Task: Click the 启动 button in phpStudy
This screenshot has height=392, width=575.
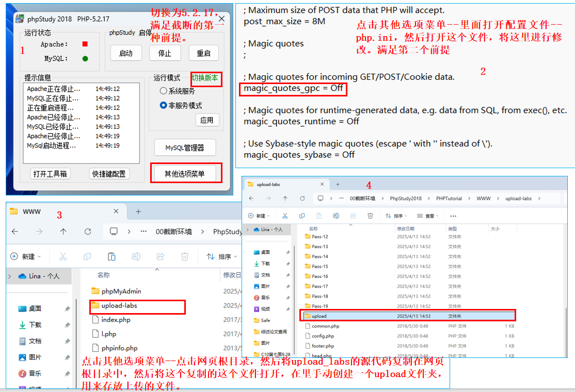Action: click(x=126, y=53)
